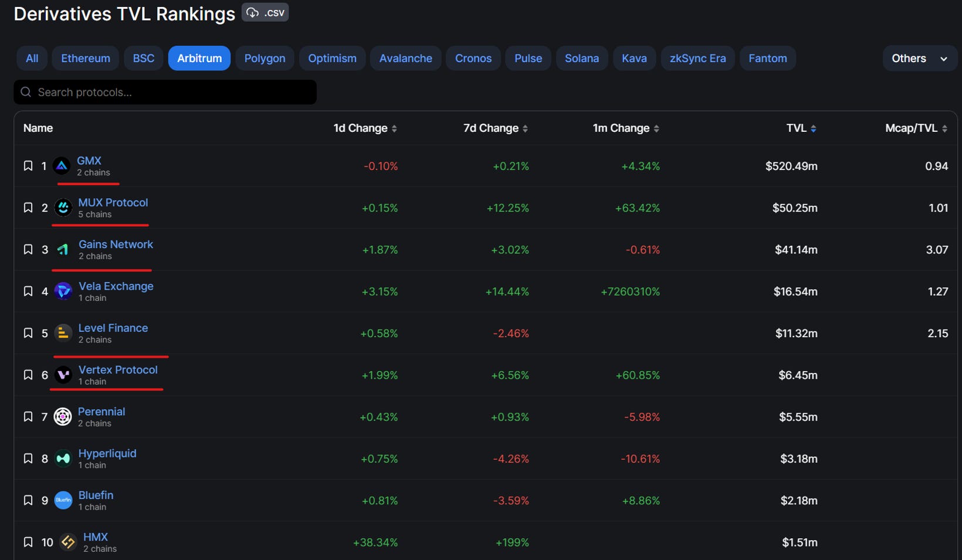Open the Vertex Protocol link
962x560 pixels.
[x=118, y=369]
